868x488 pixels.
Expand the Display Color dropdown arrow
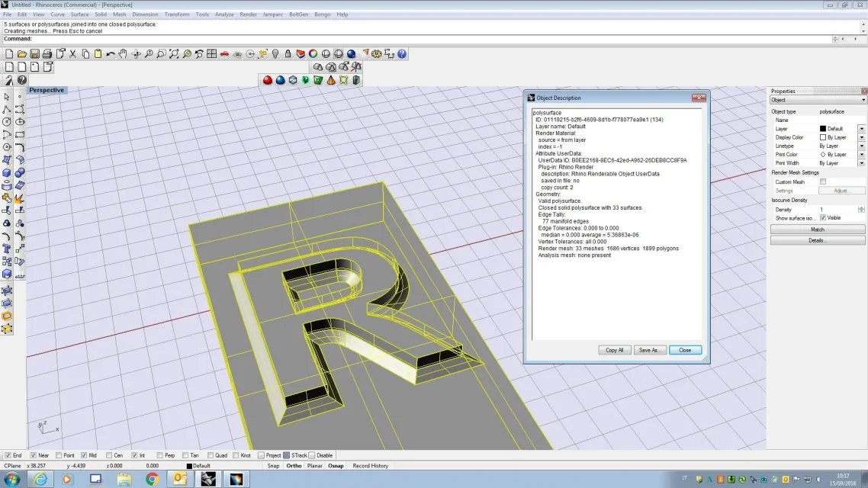[861, 137]
